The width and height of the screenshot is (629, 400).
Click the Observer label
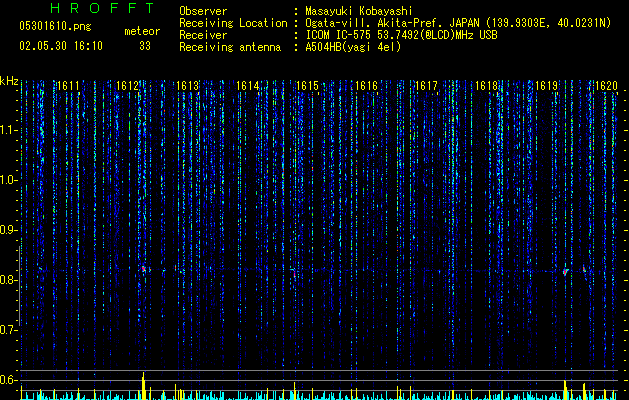[203, 11]
